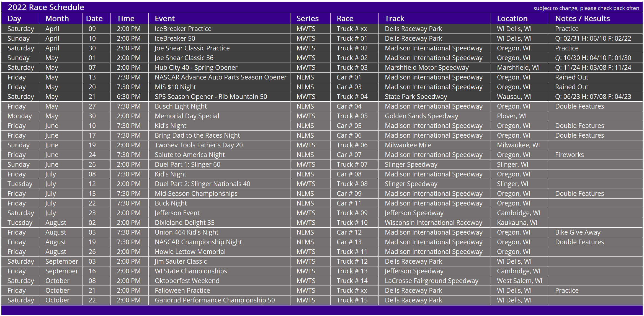Select the 'Location' column header

pos(512,19)
